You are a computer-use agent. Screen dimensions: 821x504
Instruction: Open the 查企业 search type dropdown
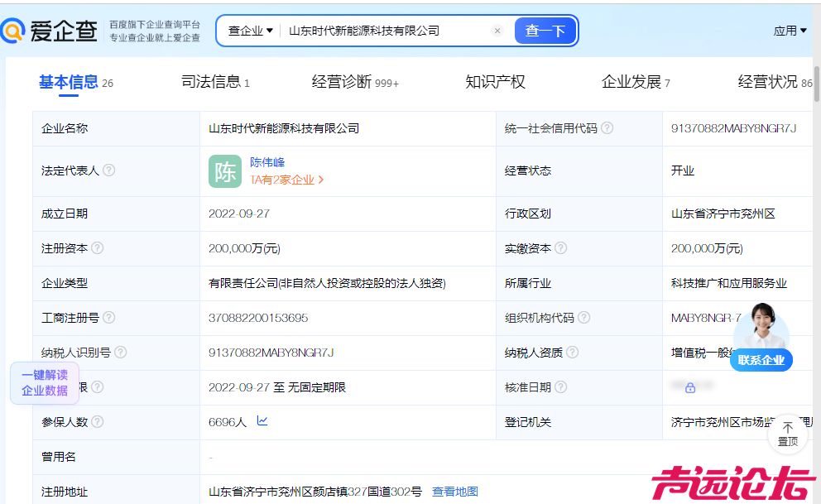point(251,31)
